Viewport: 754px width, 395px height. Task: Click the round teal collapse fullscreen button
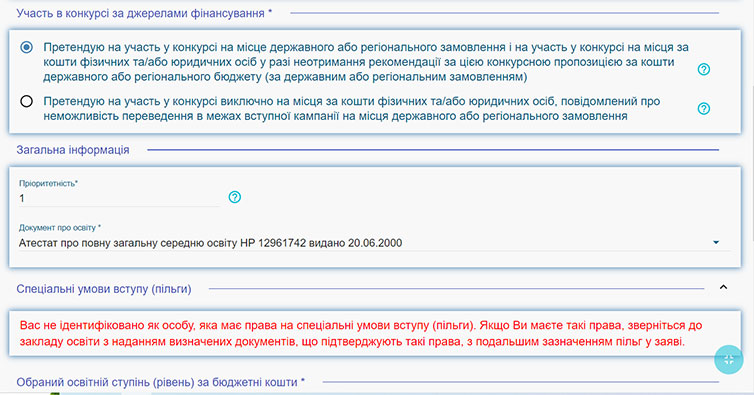(x=729, y=359)
